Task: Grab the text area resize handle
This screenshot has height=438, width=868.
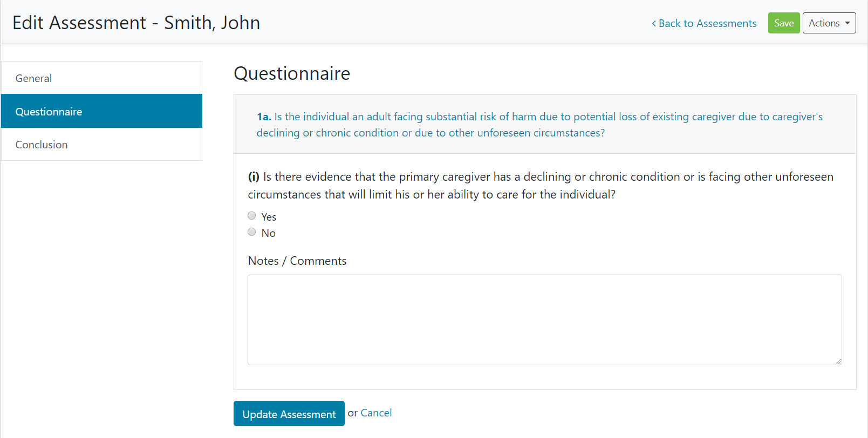Action: point(838,361)
